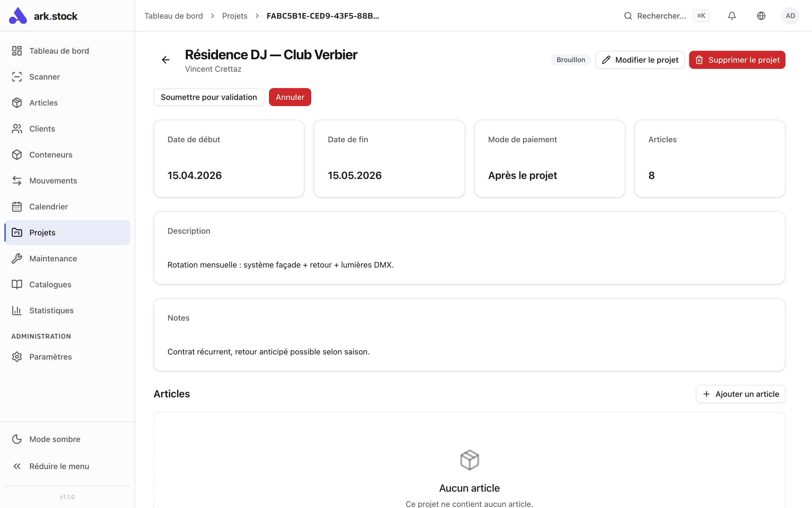
Task: Click the double-chevron Réduire le menu icon
Action: click(x=17, y=466)
